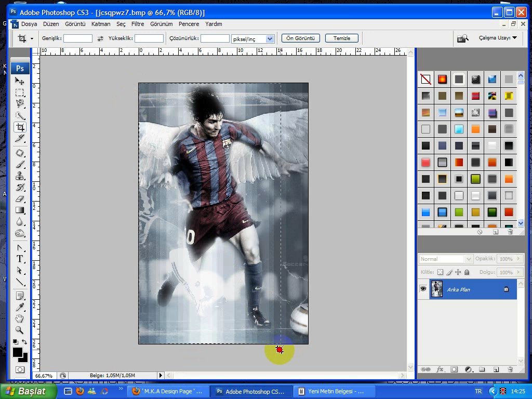Screen dimensions: 532x399
Task: Select the Rectangular Marquee tool
Action: 20,92
